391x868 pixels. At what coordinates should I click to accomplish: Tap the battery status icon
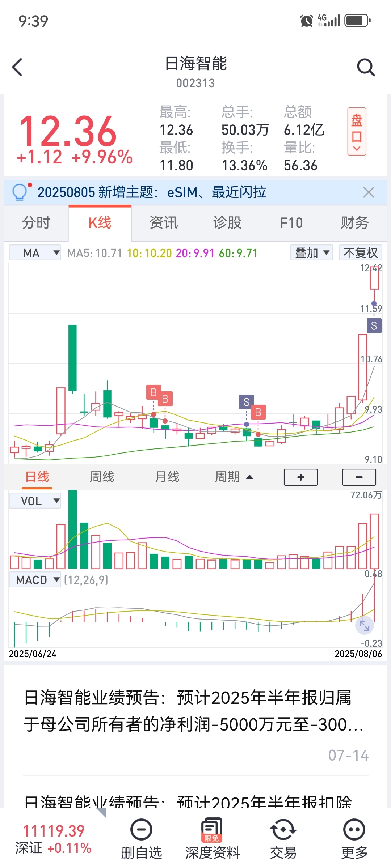(357, 21)
